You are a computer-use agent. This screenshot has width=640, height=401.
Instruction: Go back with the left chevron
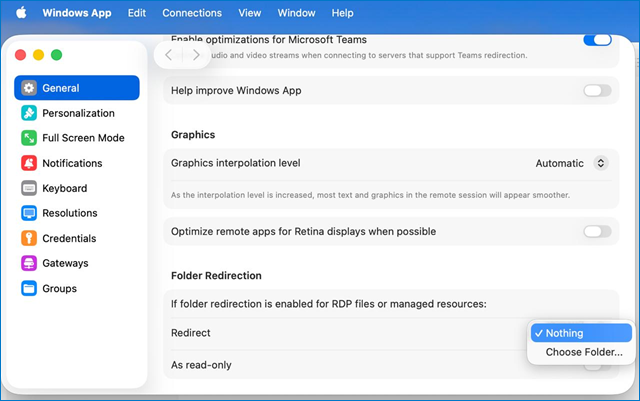[168, 55]
